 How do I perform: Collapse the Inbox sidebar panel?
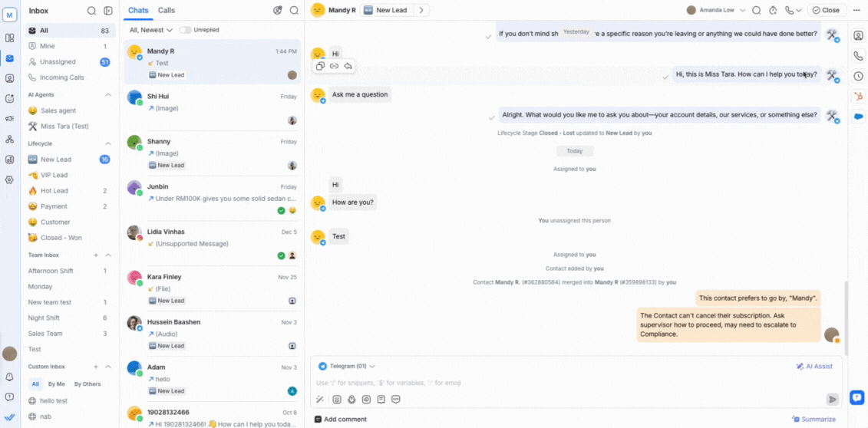coord(107,11)
